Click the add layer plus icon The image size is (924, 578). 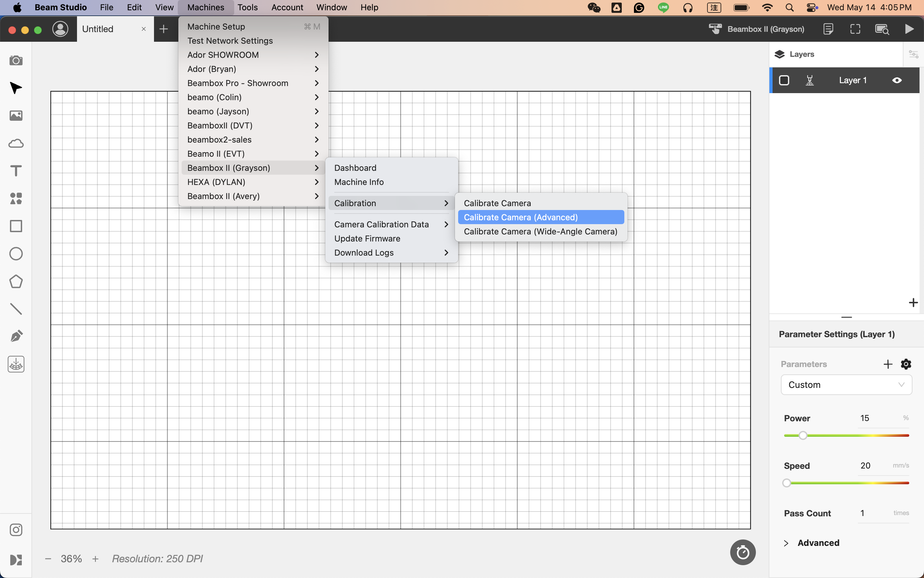point(913,303)
